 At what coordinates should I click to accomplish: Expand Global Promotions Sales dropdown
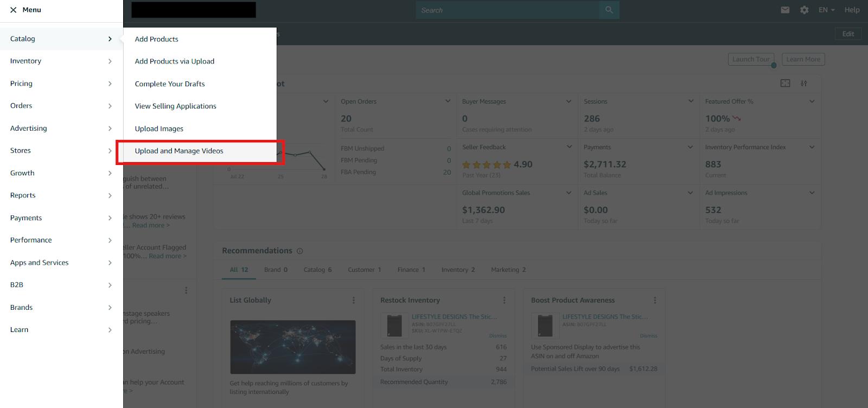pos(569,193)
